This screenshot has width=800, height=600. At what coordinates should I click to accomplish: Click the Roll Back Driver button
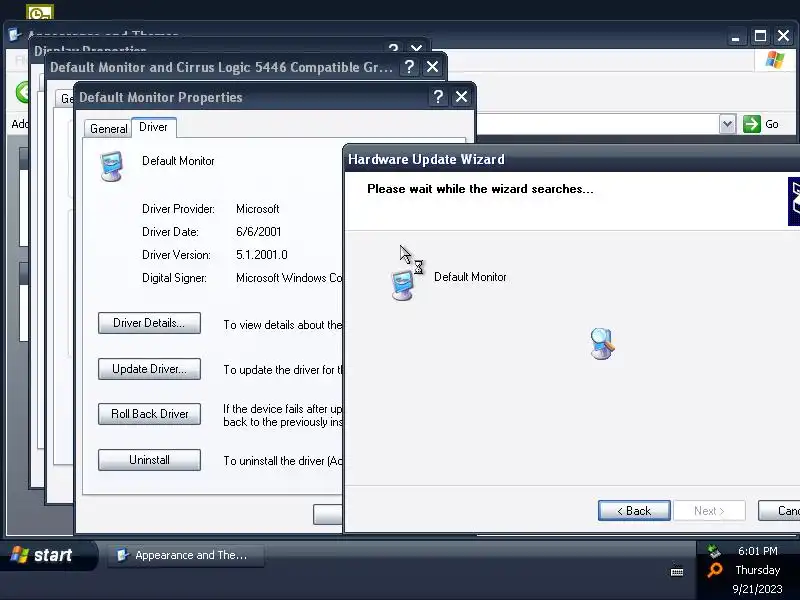point(149,414)
